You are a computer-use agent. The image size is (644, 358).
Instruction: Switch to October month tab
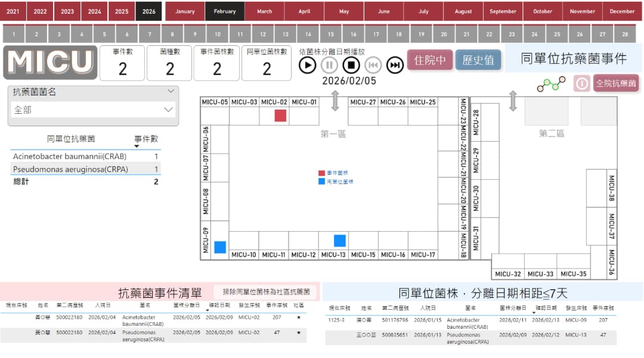click(x=543, y=11)
